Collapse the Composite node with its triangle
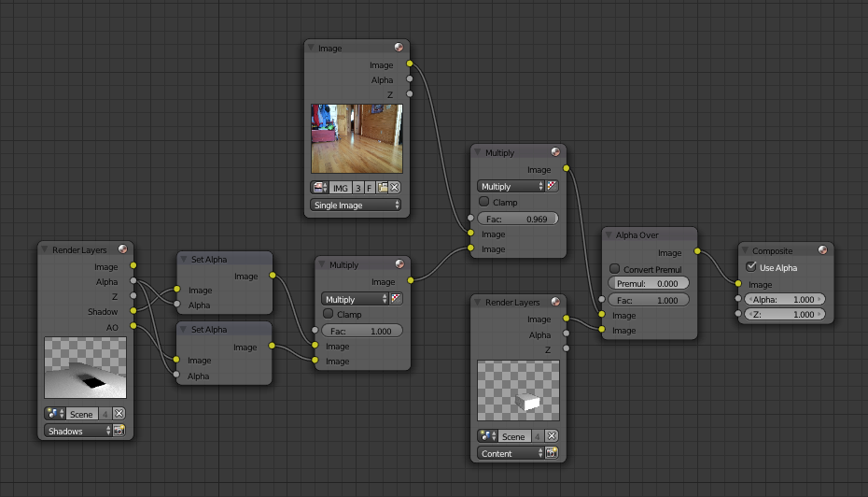The image size is (868, 497). [x=745, y=250]
